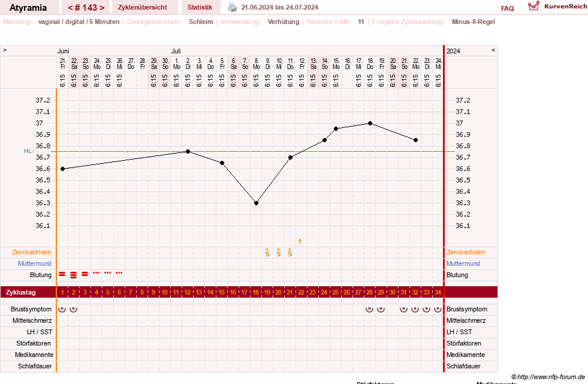Click the left LH / SST row label

point(40,332)
